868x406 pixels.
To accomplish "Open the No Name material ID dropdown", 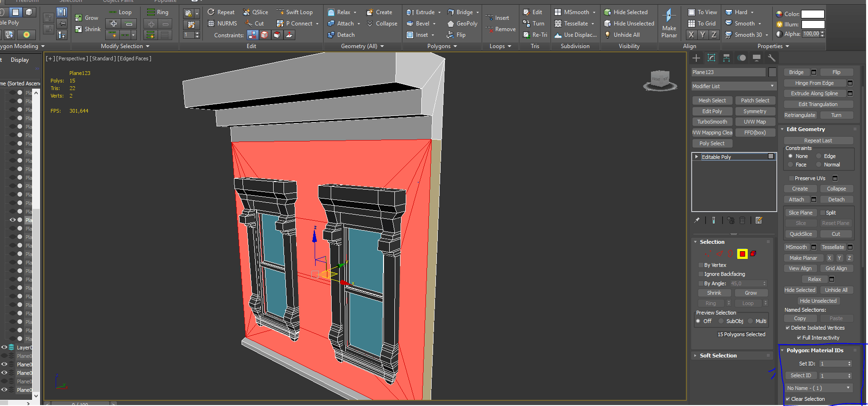I will (x=818, y=388).
